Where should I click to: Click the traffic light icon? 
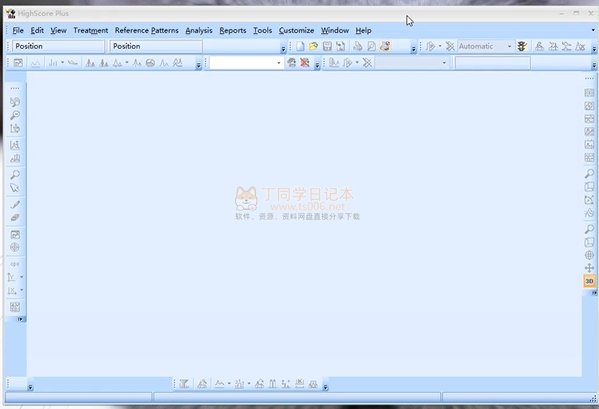[522, 46]
